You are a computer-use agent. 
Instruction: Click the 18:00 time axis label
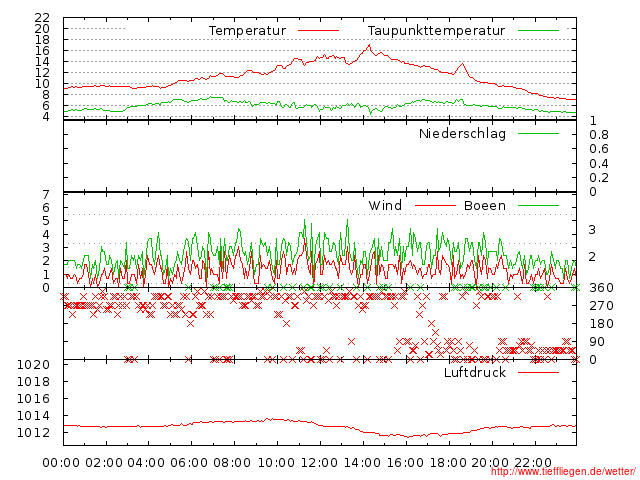click(448, 463)
